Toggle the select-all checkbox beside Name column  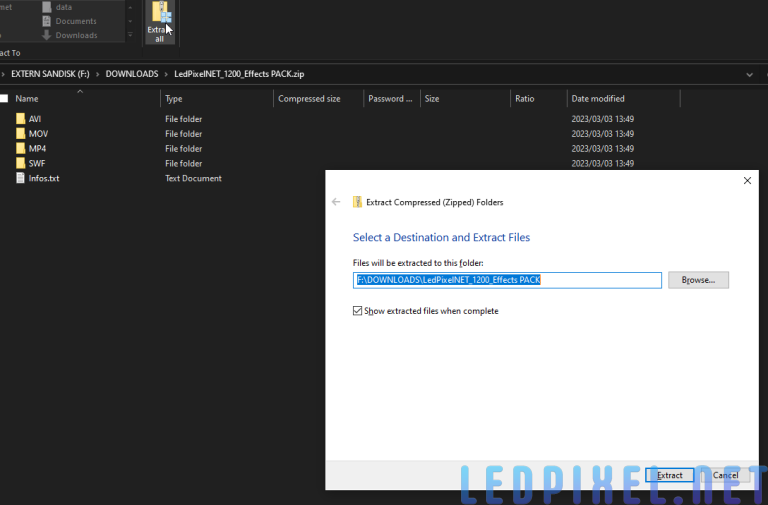4,99
